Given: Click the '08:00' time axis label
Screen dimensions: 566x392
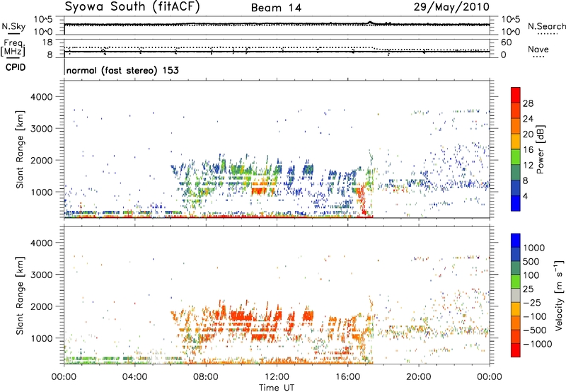Looking at the screenshot, I should [x=206, y=377].
